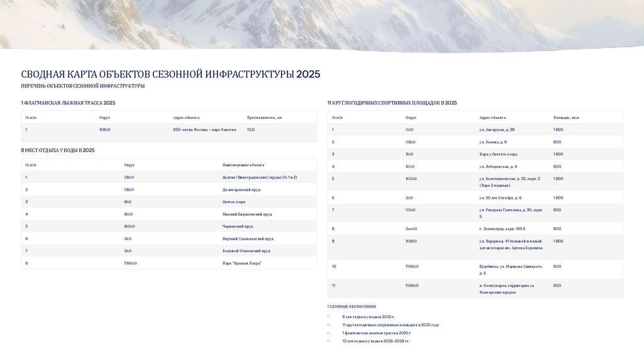The image size is (644, 361).
Task: Click the section title '8 МЕСТ ОТДЫХА У ВОДЫ В 2025'
Action: point(57,150)
